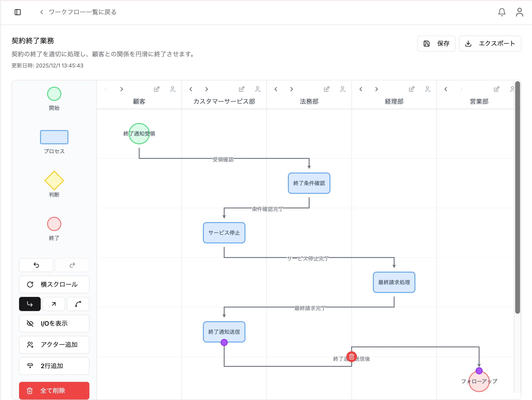Move 経理部 lane right chevron
This screenshot has width=532, height=400.
pos(377,89)
